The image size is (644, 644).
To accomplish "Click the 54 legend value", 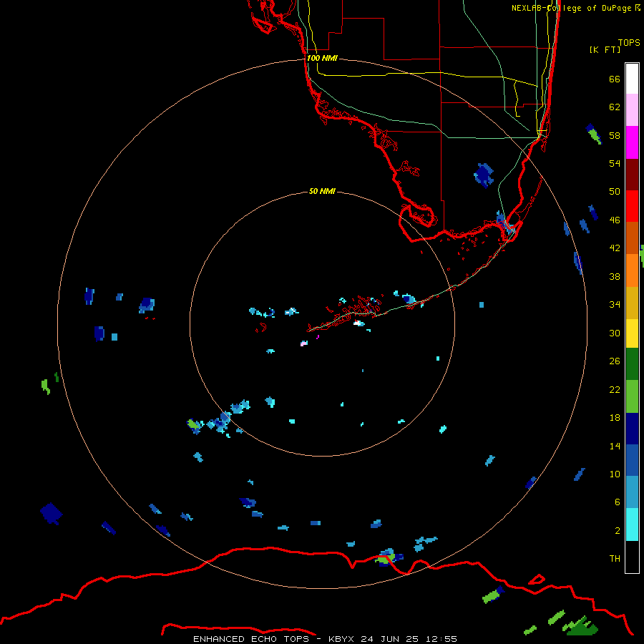I will 615,163.
